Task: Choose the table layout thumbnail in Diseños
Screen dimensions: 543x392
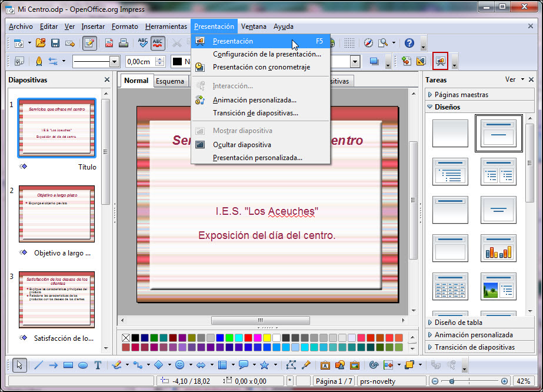Action: pos(450,286)
